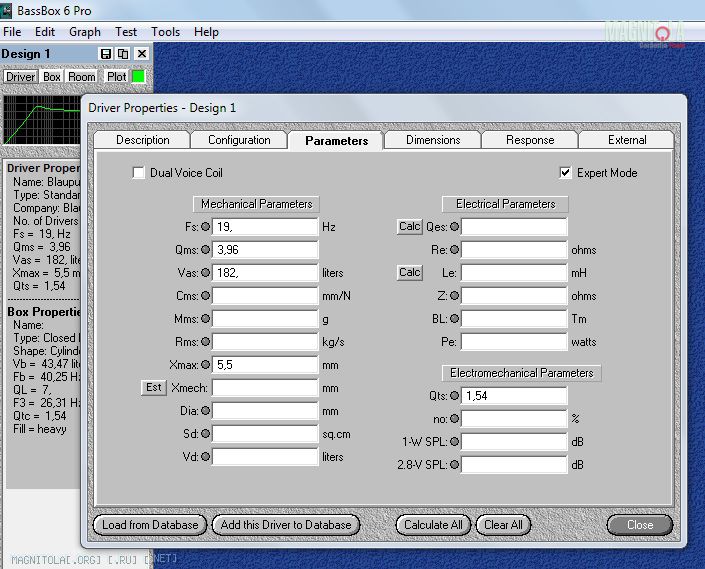Switch to the External tab
This screenshot has height=569, width=705.
(627, 140)
